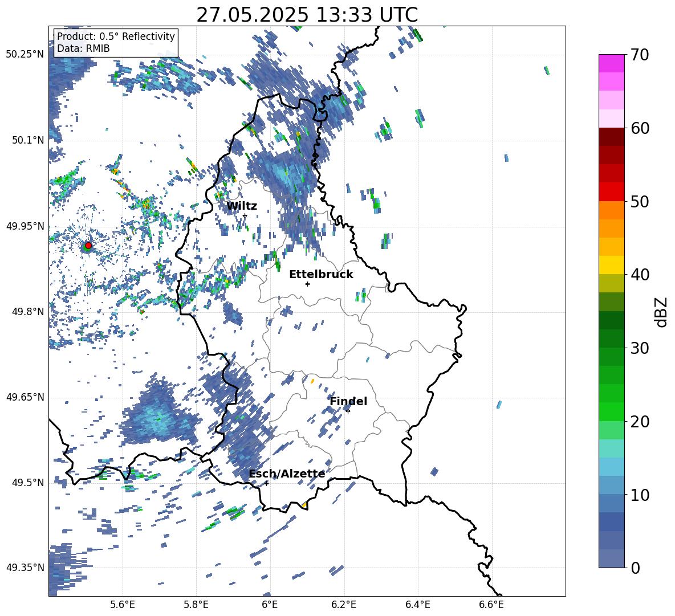
Task: Click the yellow colorbar segment above 40
Action: (611, 265)
